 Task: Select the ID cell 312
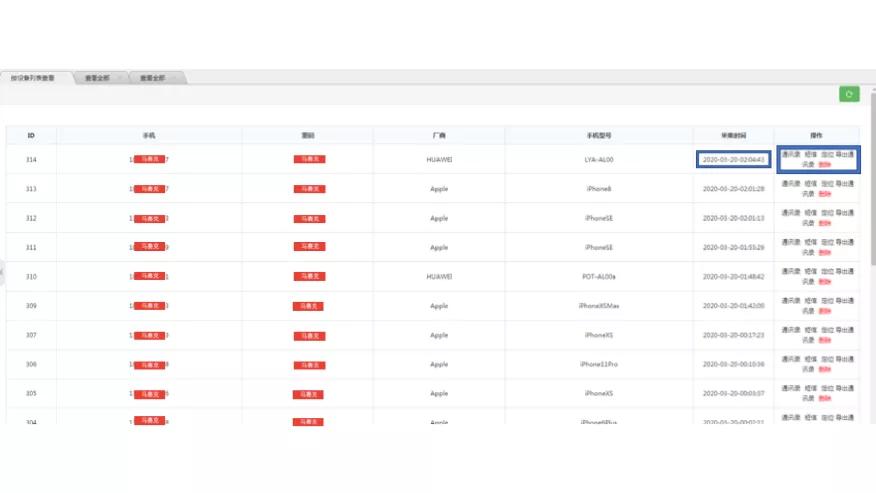(31, 218)
